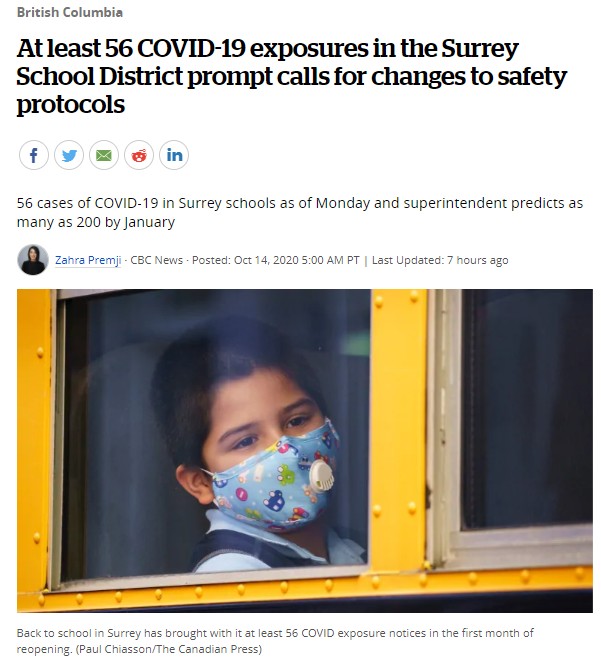Share the article via the email icon
Screen dimensions: 601x667
104,155
